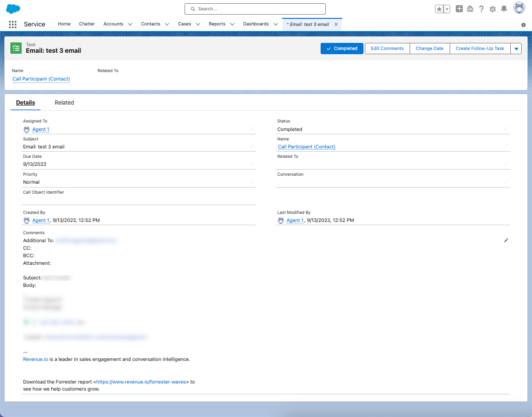532x417 pixels.
Task: Open the App Launcher grid icon
Action: (13, 25)
